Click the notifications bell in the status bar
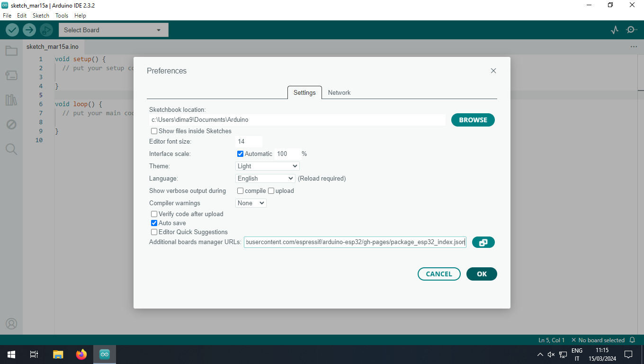The image size is (644, 364). point(633,340)
